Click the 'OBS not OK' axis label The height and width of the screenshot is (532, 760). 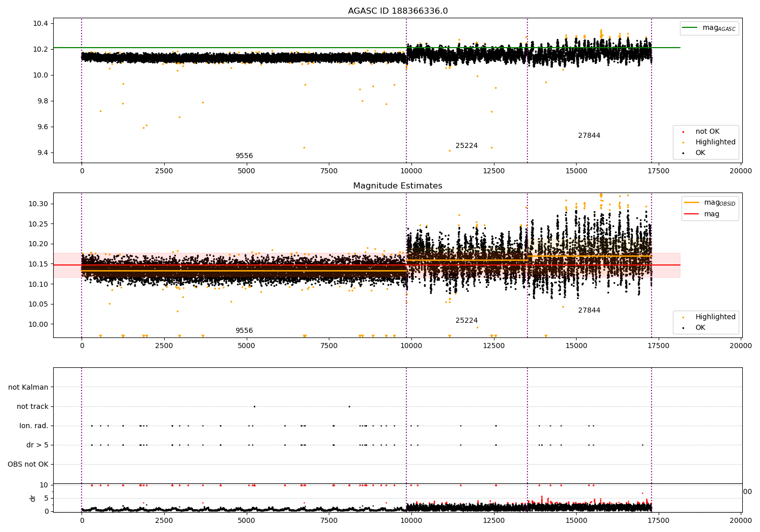(x=28, y=465)
